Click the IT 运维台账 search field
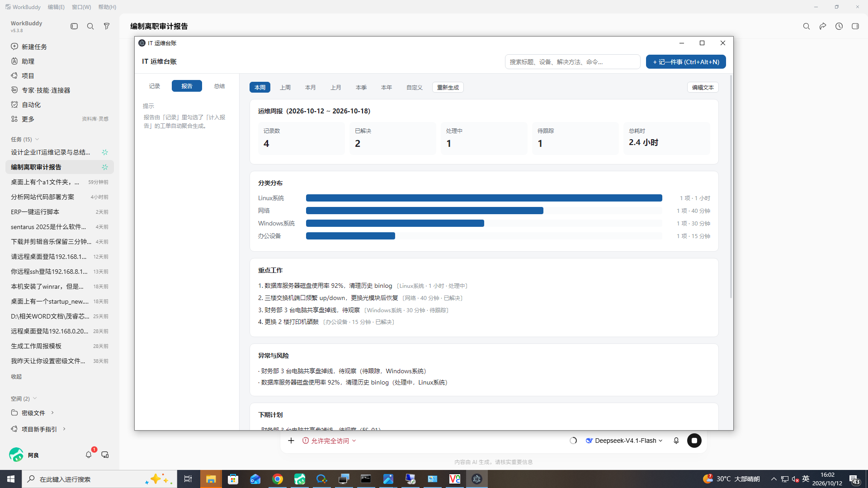This screenshot has width=868, height=488. [572, 62]
